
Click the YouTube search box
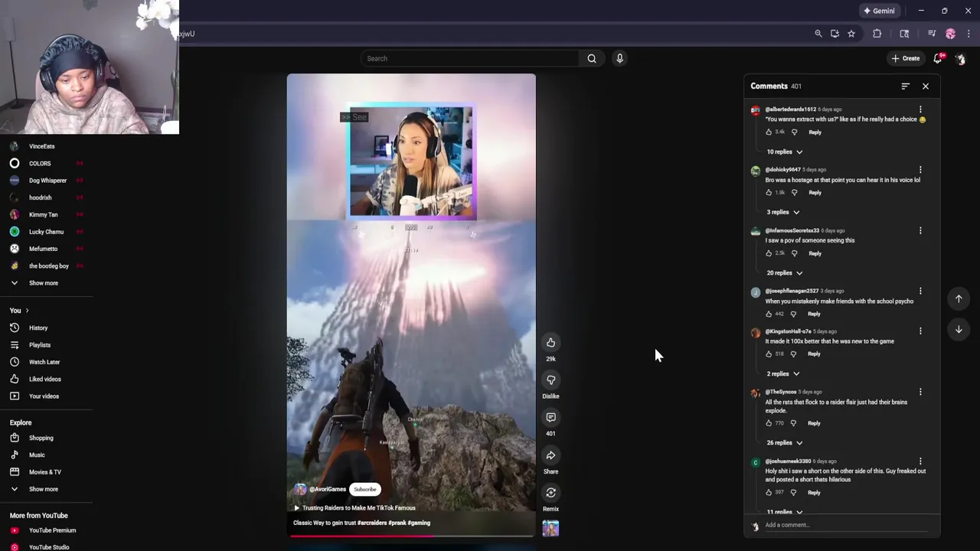(470, 58)
